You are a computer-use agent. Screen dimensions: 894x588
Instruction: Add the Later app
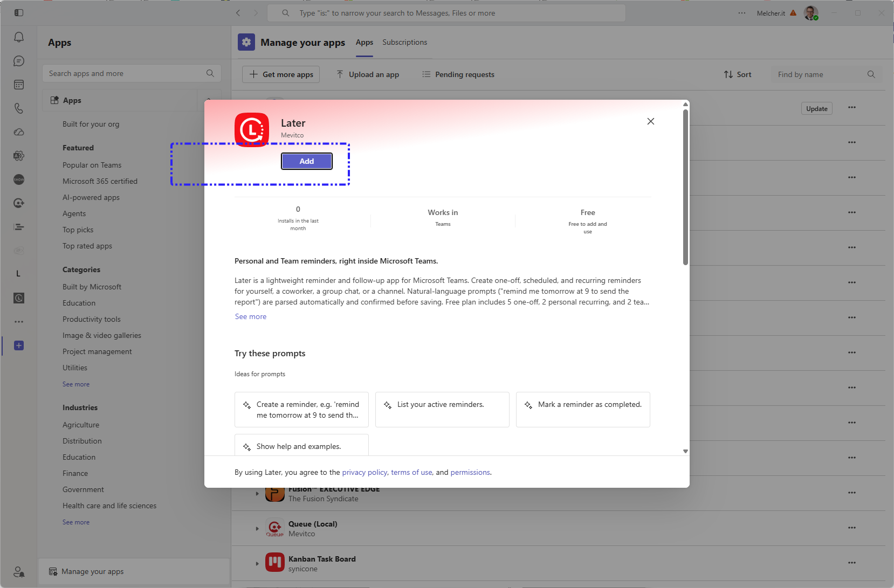[307, 161]
